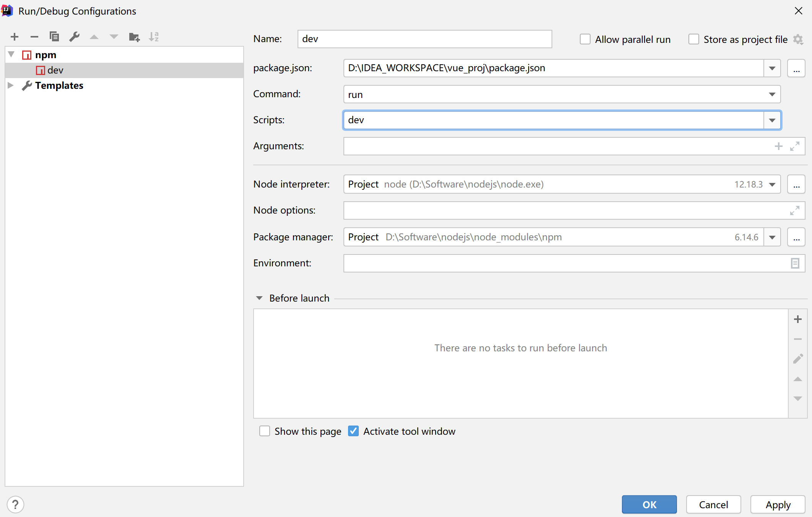812x517 pixels.
Task: Click the Add New Configuration plus icon
Action: (x=15, y=37)
